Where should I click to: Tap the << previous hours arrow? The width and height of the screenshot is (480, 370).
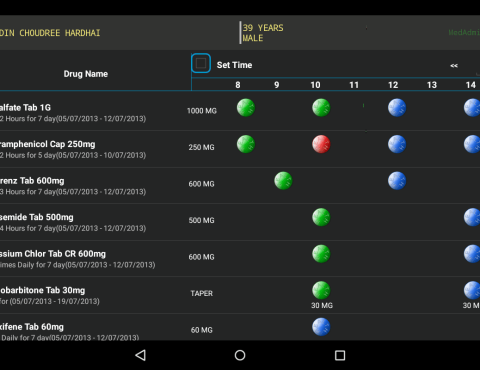(454, 66)
